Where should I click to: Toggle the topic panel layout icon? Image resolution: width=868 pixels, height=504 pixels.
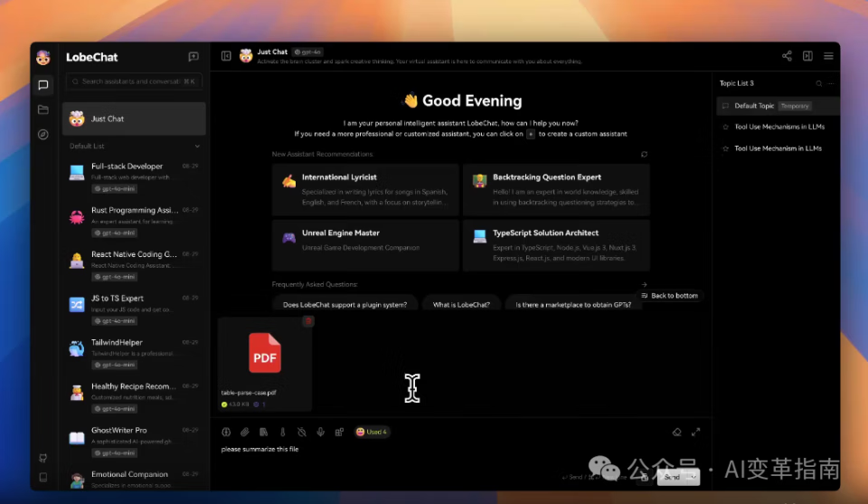(x=807, y=56)
